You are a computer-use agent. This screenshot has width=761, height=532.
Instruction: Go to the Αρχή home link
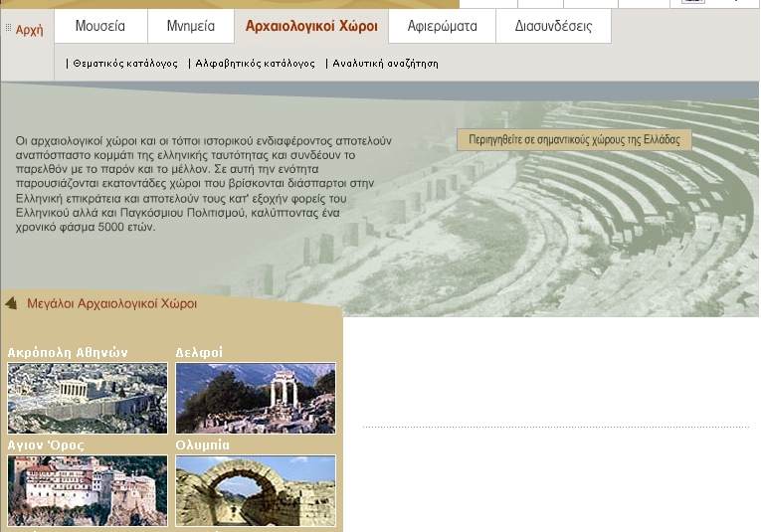pyautogui.click(x=30, y=30)
